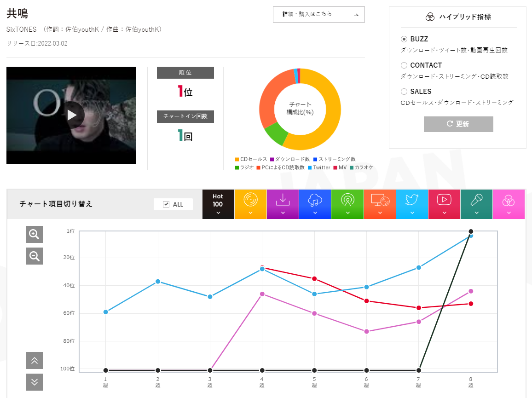Expand chevron under karaoke tab
Image resolution: width=532 pixels, height=398 pixels.
coord(476,213)
